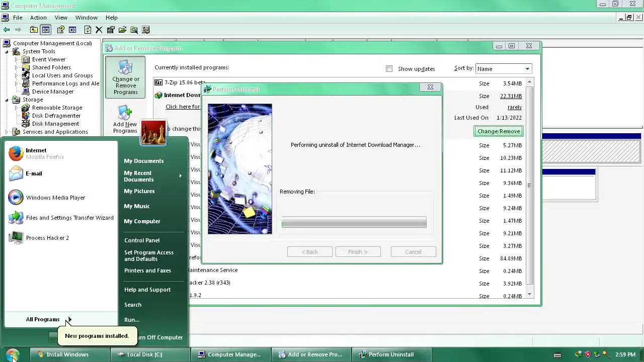Click the chess game user picture
Screen dimensions: 644x362
(x=153, y=133)
